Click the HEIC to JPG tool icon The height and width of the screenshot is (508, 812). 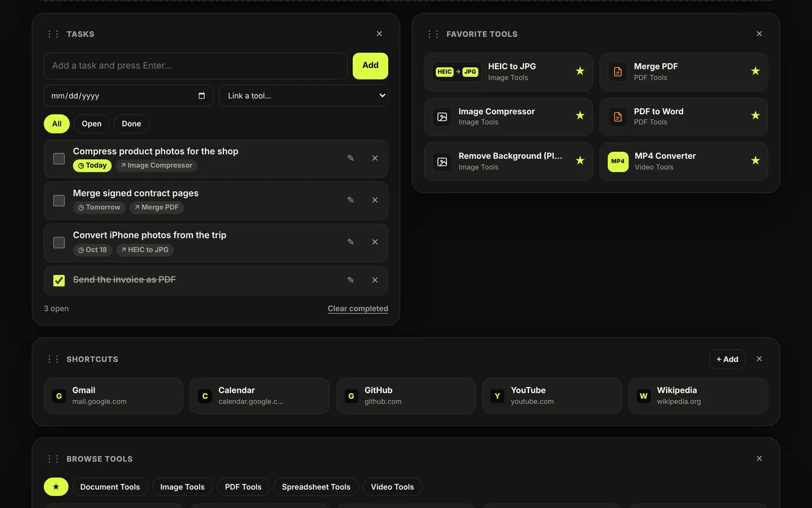[457, 72]
